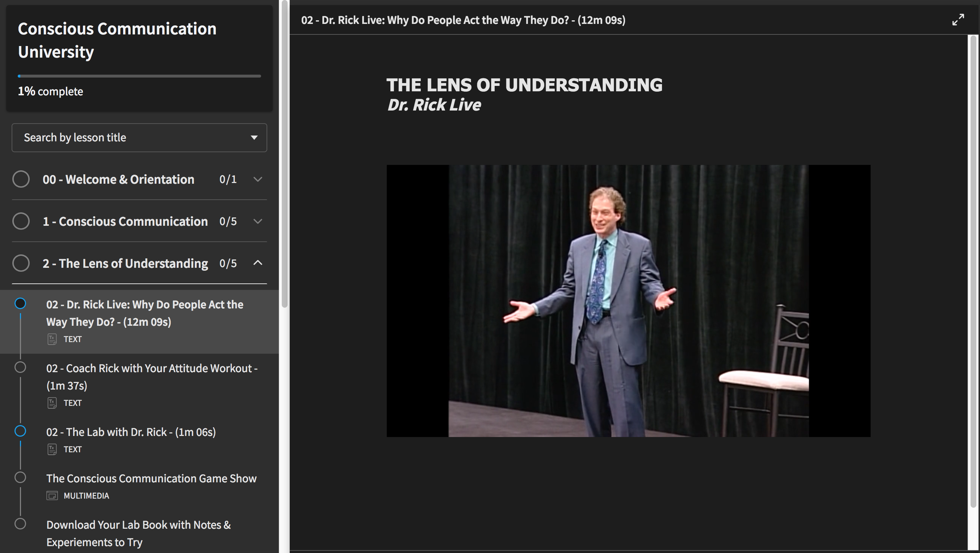Toggle completion circle for Coach Rick lesson
The height and width of the screenshot is (553, 980).
click(20, 367)
